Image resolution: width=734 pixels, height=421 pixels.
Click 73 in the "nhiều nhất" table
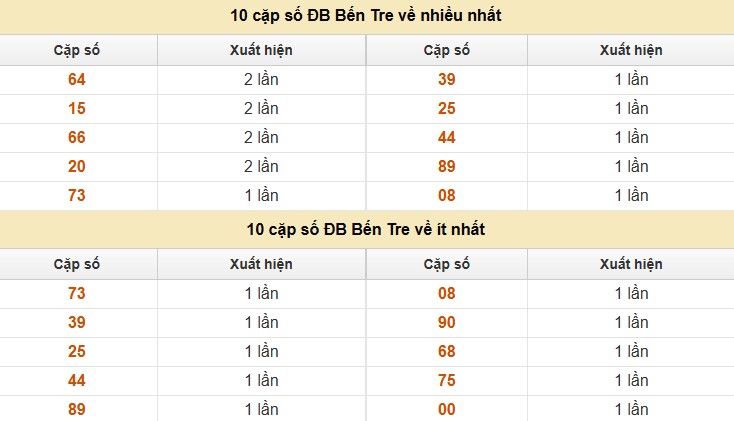(77, 196)
